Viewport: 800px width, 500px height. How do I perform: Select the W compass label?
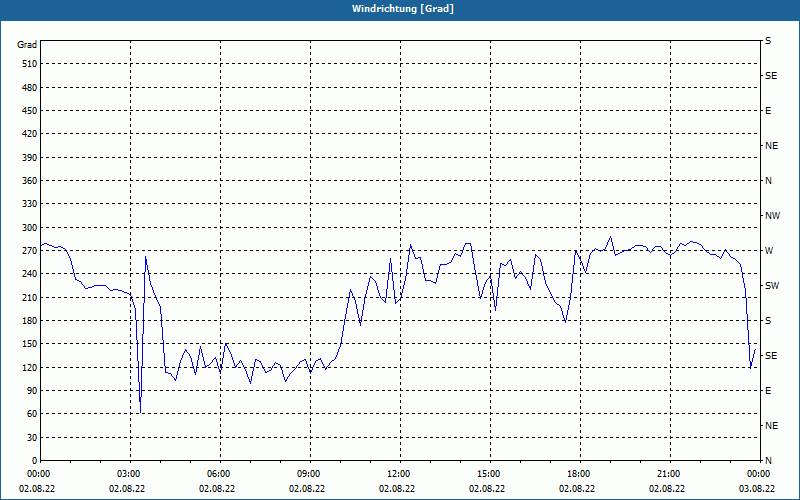pyautogui.click(x=769, y=251)
